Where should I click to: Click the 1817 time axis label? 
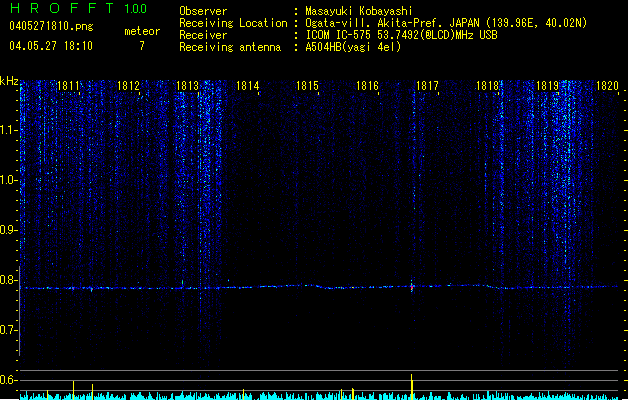point(427,86)
